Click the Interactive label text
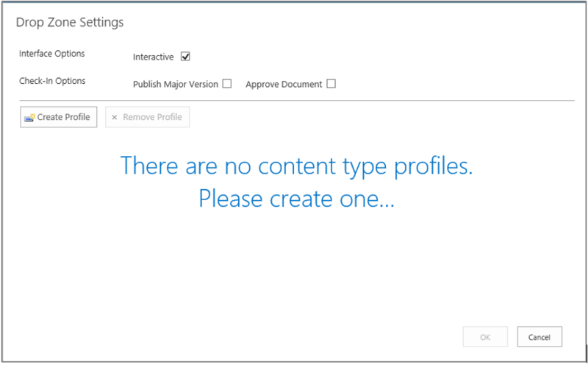Viewport: 588px width, 365px height. pos(153,57)
